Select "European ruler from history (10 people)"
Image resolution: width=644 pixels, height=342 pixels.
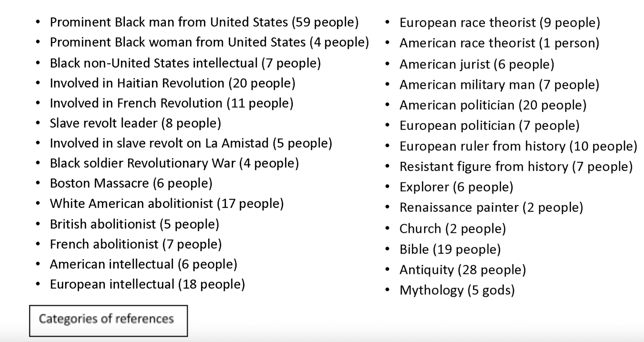tap(518, 146)
